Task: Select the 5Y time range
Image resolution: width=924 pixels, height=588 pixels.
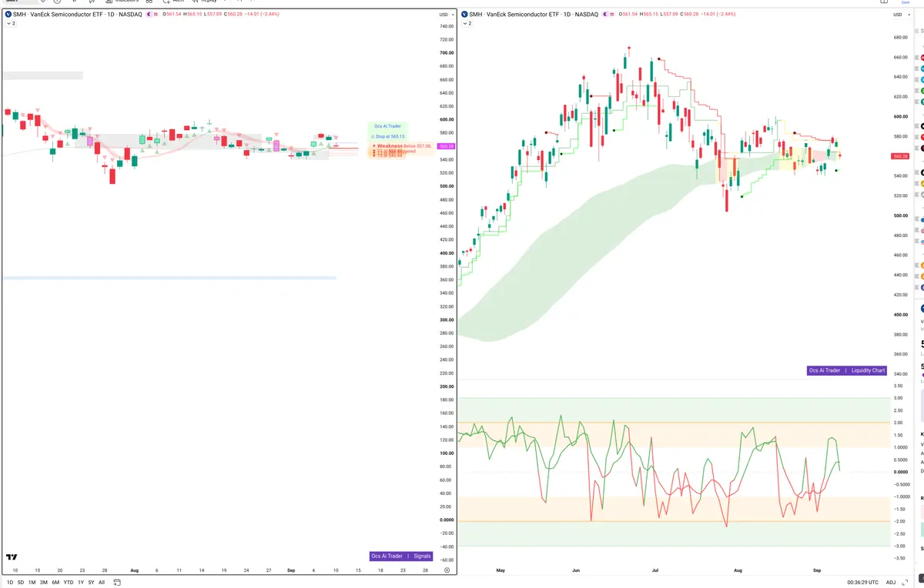Action: (x=91, y=583)
